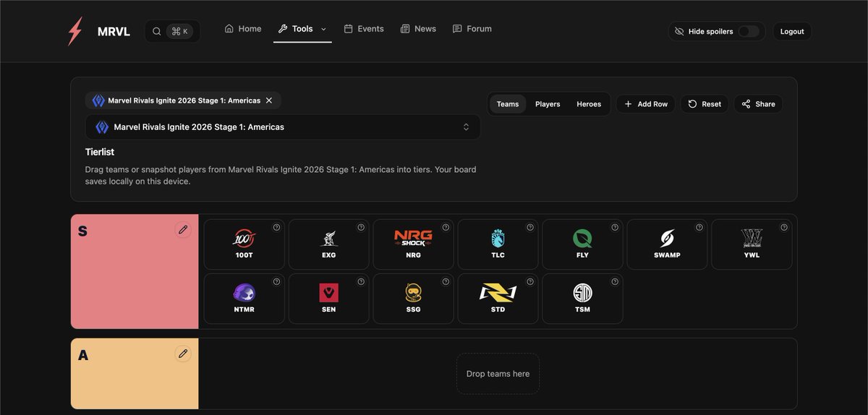
Task: Open the info icon on 100T card
Action: pyautogui.click(x=276, y=227)
